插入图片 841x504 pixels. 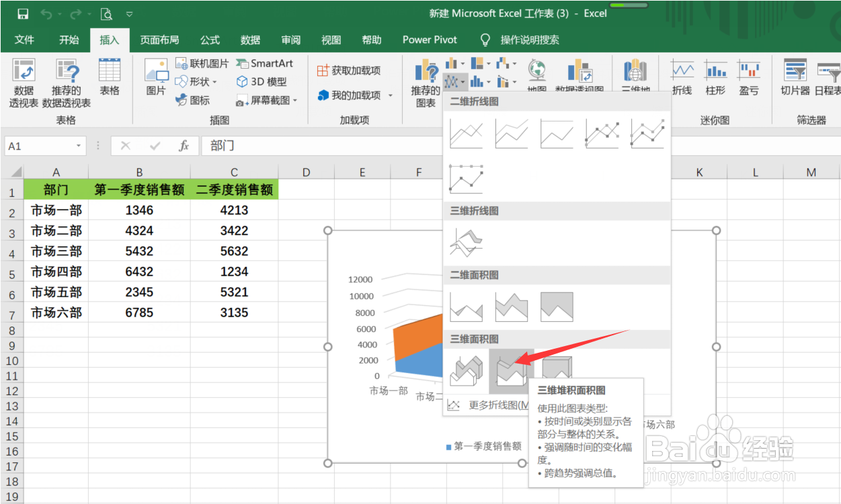tap(155, 81)
